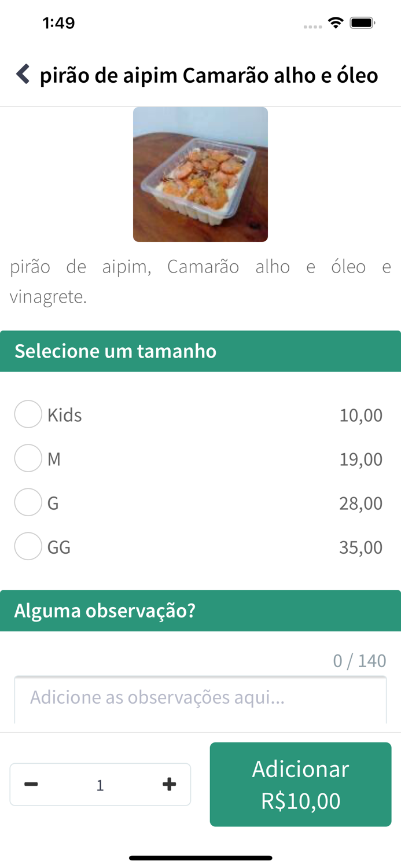Tap the Wi-Fi icon in status bar

pos(336,23)
